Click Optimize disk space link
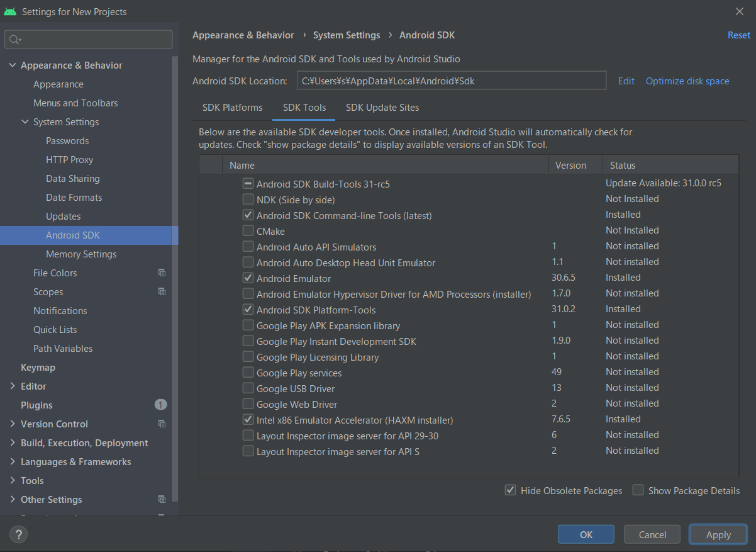756x552 pixels. pyautogui.click(x=687, y=81)
